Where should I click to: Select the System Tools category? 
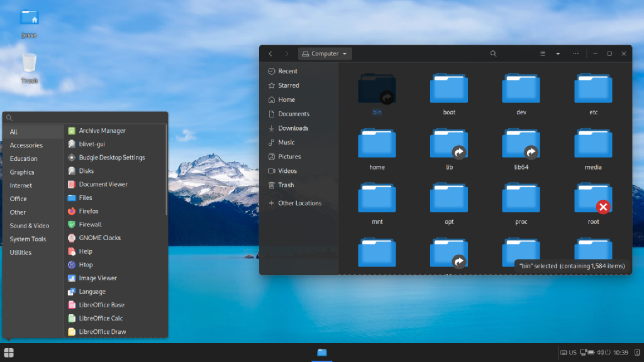tap(28, 239)
